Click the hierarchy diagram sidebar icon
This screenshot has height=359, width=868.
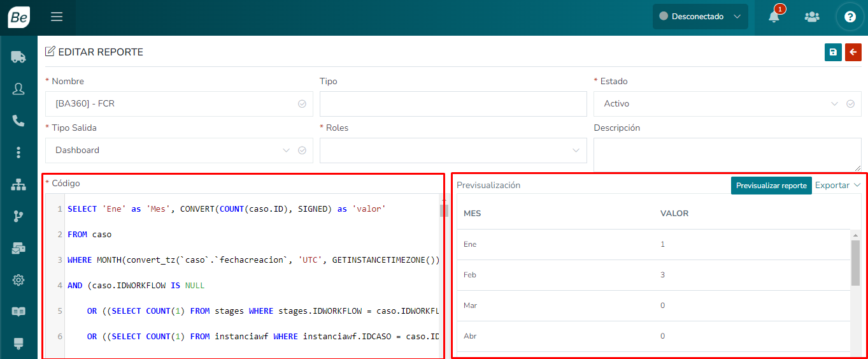point(18,185)
